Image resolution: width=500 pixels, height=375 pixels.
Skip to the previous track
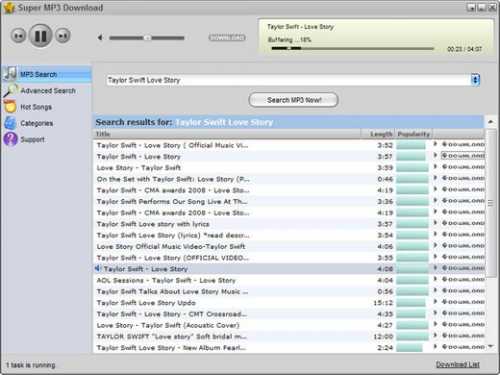pyautogui.click(x=18, y=36)
